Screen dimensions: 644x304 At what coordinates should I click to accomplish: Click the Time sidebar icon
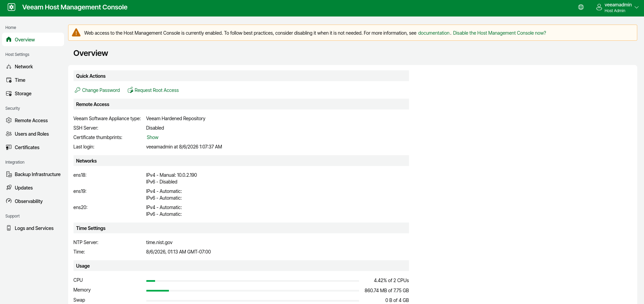[9, 80]
